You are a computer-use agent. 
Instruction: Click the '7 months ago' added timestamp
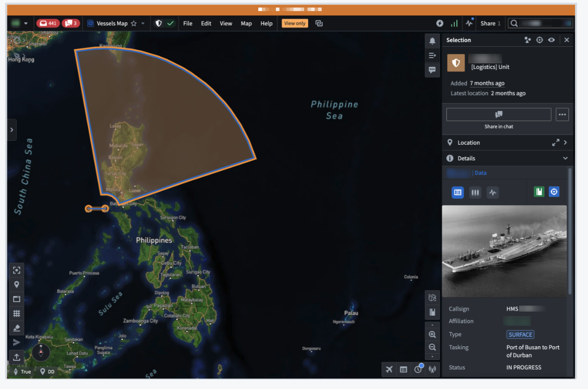(487, 83)
